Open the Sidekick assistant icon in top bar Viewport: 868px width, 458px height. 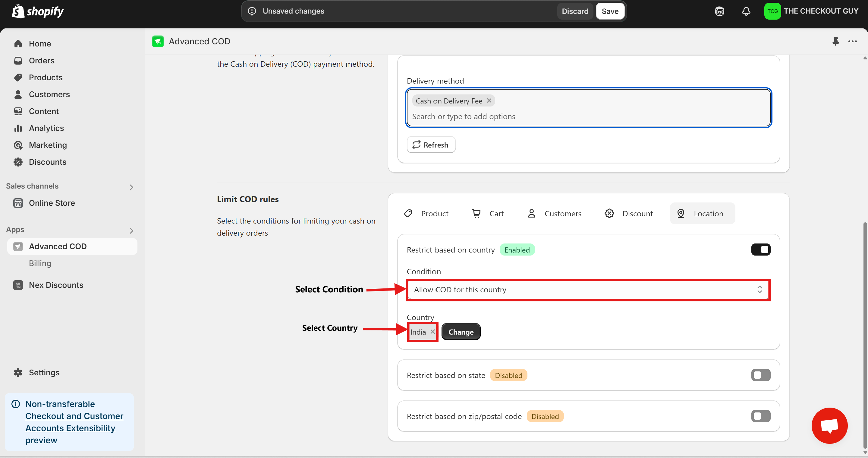719,11
